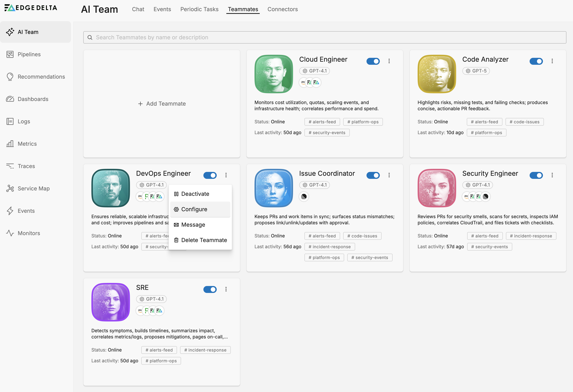The width and height of the screenshot is (573, 392).
Task: Disable the Cloud Engineer teammate toggle
Action: (x=373, y=61)
